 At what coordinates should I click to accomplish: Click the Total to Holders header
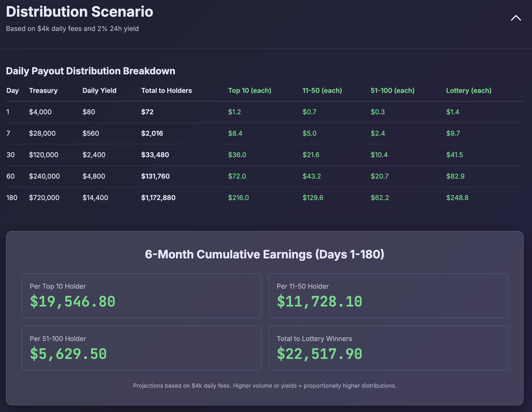point(166,90)
